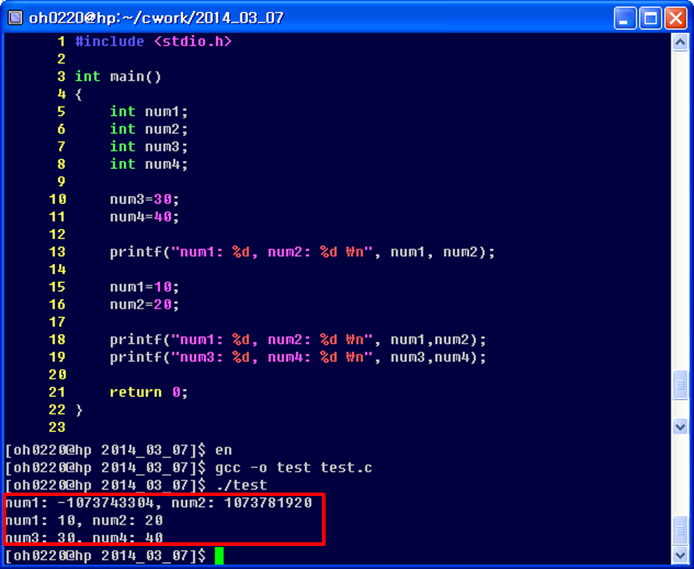Close the oh0220@hp terminal window
The height and width of the screenshot is (569, 694).
[x=676, y=18]
